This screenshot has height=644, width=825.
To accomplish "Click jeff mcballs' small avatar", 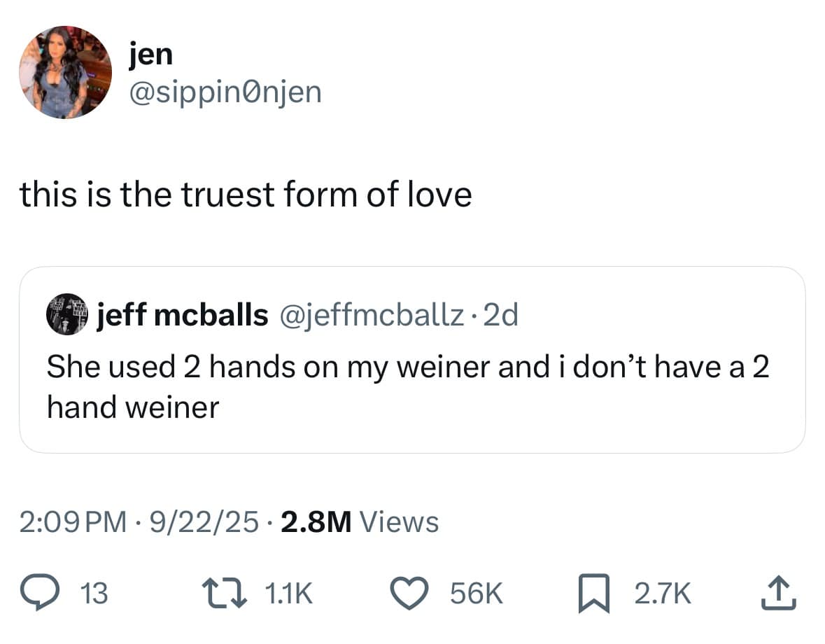I will tap(66, 316).
